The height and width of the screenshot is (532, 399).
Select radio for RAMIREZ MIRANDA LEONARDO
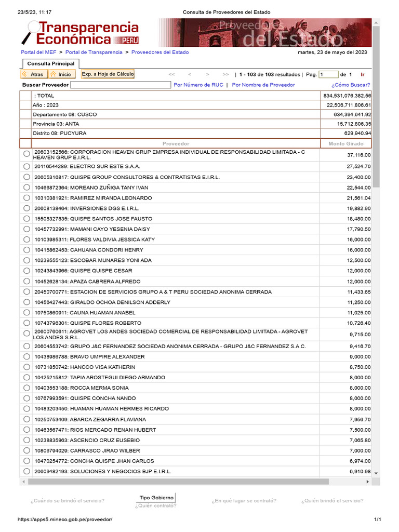27,198
